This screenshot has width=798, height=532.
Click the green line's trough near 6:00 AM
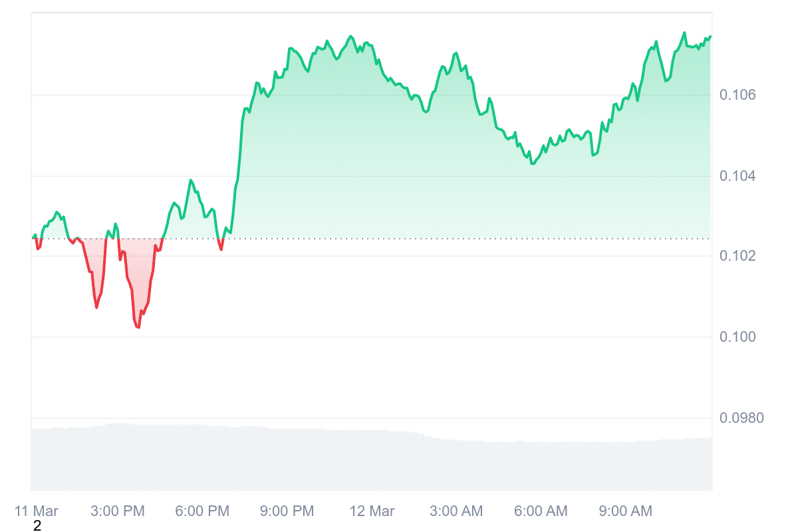click(532, 163)
